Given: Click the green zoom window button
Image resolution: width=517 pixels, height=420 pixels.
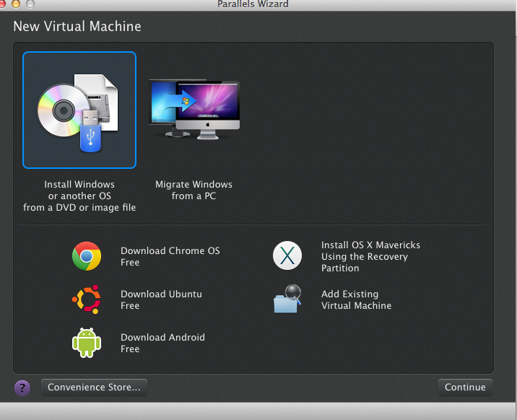Looking at the screenshot, I should pos(29,4).
